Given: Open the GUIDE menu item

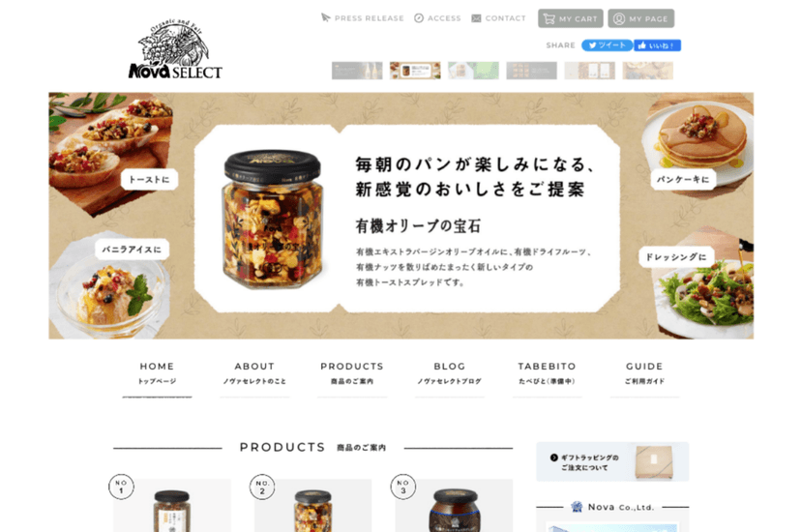Looking at the screenshot, I should point(644,373).
